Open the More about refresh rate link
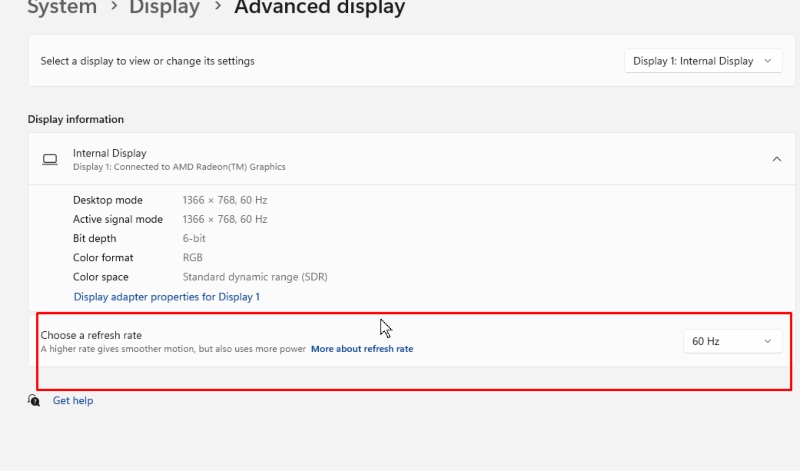Screen dimensions: 800x471 (x=361, y=349)
